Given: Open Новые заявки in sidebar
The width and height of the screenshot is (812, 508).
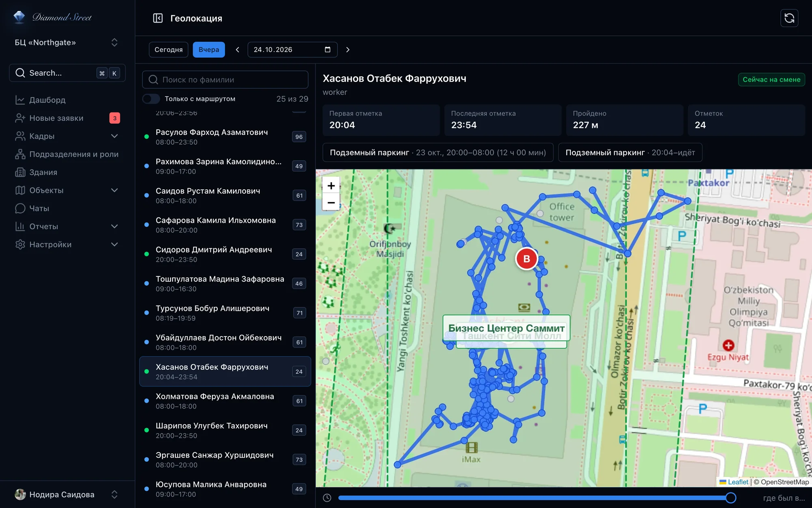Looking at the screenshot, I should click(67, 118).
